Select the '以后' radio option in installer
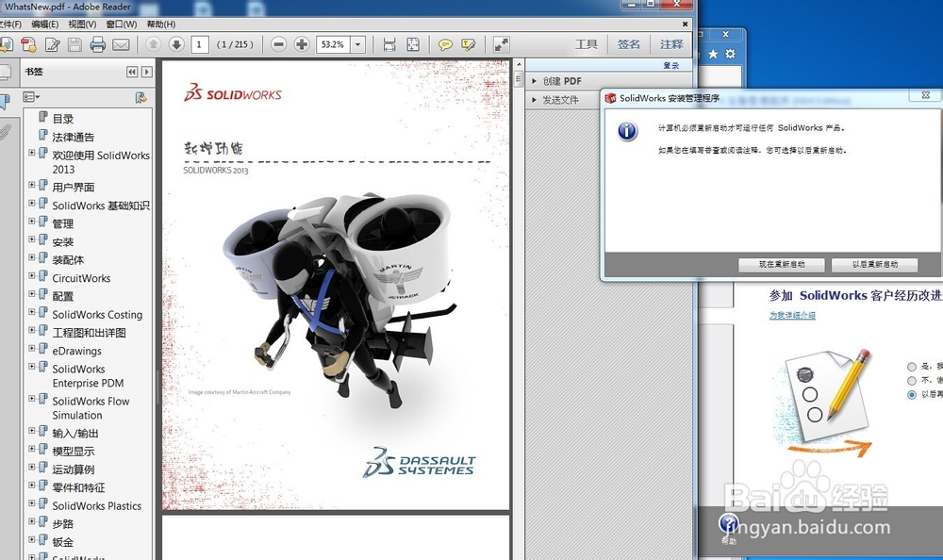943x560 pixels. click(x=912, y=395)
